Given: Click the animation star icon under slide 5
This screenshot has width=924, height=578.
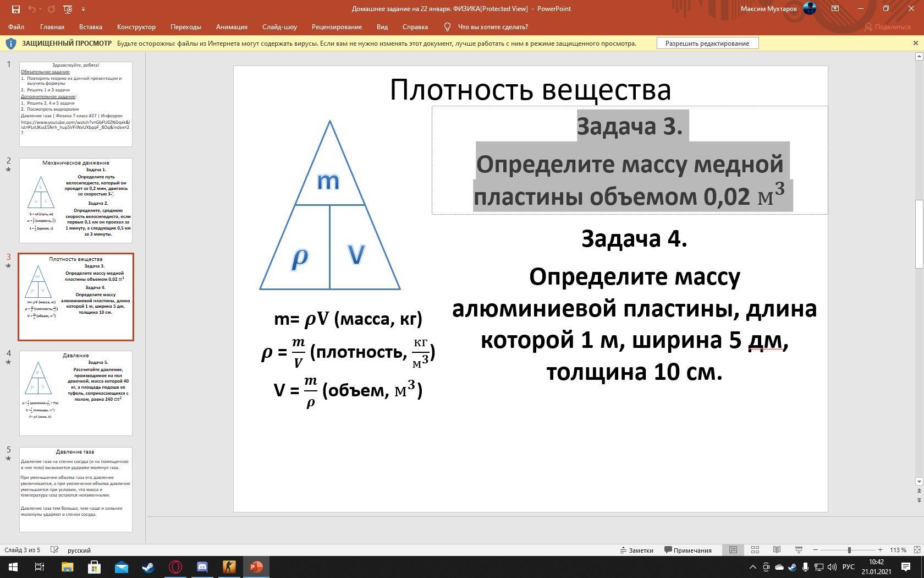Looking at the screenshot, I should click(8, 459).
